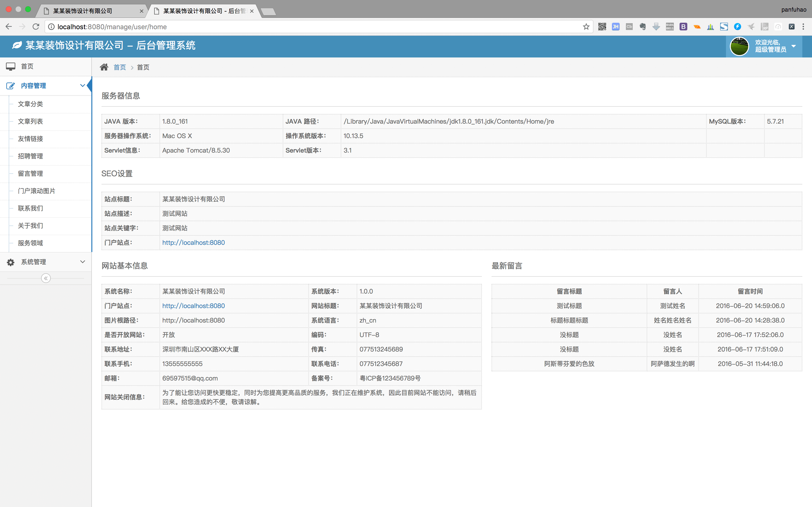This screenshot has height=507, width=812.
Task: Click the 首页 breadcrumb link
Action: (120, 67)
